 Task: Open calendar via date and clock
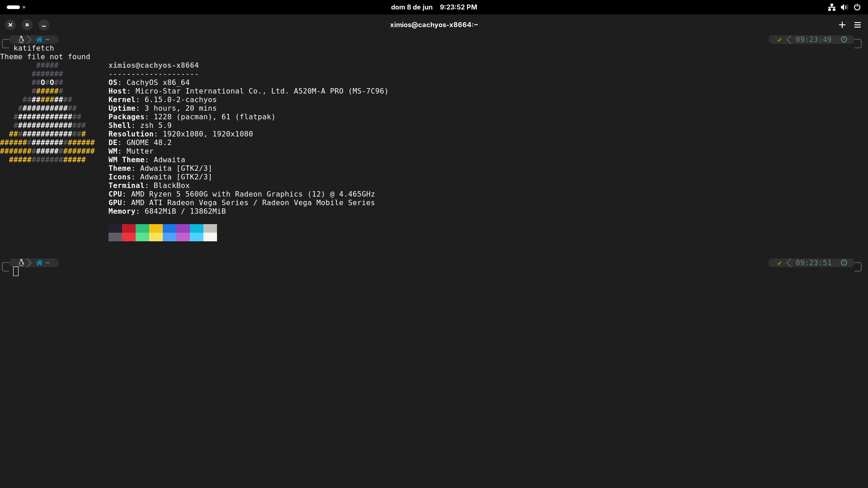[434, 7]
